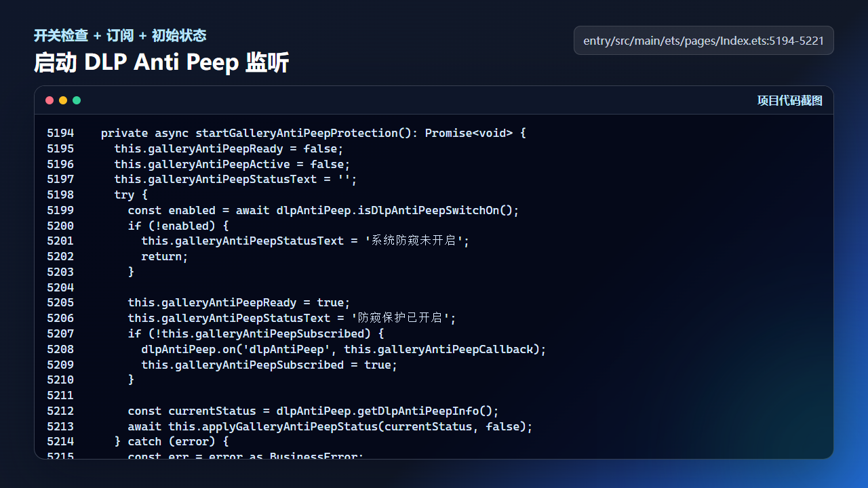The image size is (868, 488).
Task: Click line number 5211
Action: click(60, 395)
